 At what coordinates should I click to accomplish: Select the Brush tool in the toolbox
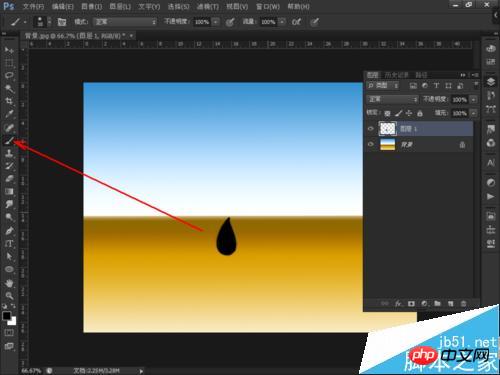pos(9,141)
